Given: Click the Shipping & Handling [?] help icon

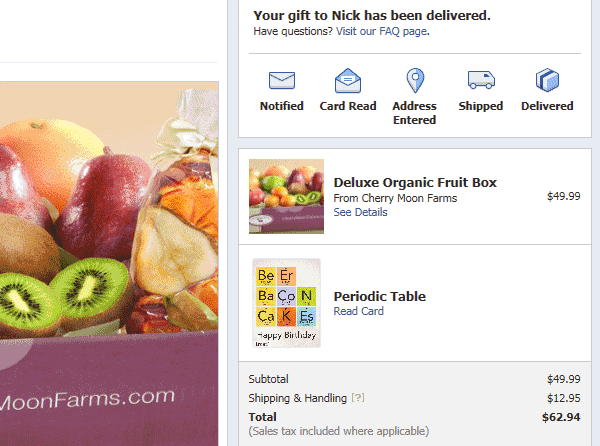Looking at the screenshot, I should click(358, 398).
